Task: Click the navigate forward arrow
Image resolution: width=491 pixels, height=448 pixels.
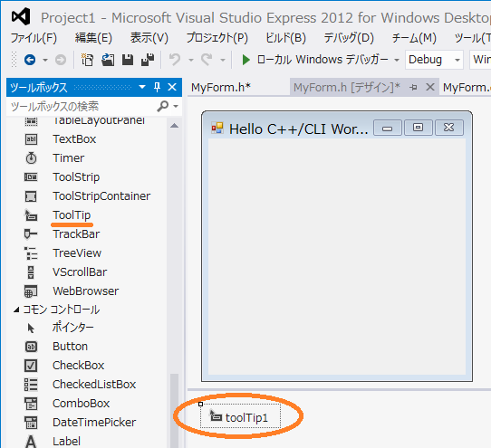Action: pos(61,60)
